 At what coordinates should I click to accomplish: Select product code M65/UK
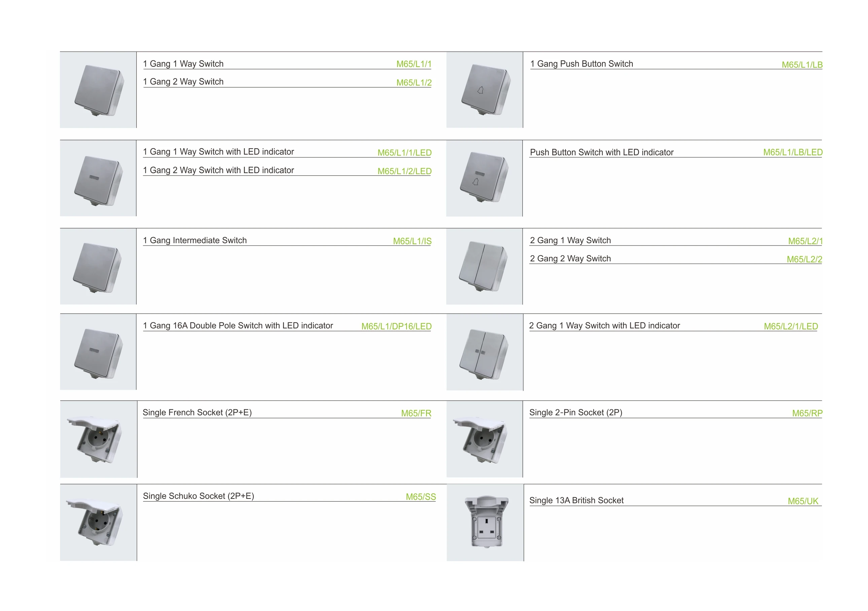pyautogui.click(x=803, y=501)
